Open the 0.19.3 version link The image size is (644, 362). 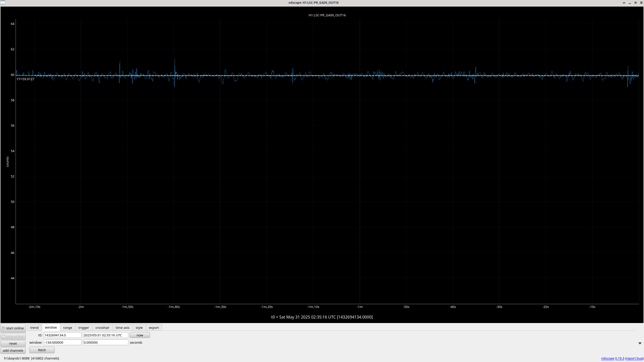pos(620,358)
